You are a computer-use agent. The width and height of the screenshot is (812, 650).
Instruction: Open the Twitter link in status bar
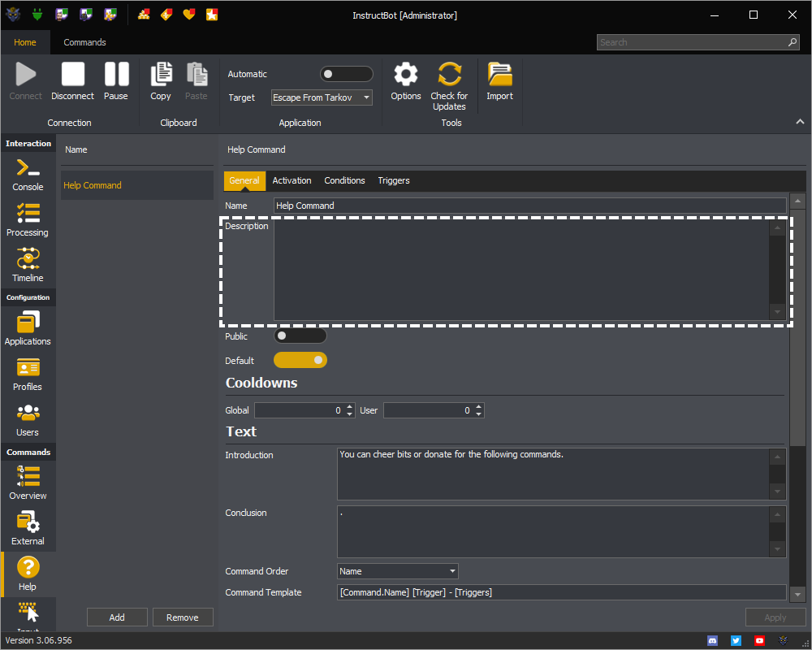736,641
